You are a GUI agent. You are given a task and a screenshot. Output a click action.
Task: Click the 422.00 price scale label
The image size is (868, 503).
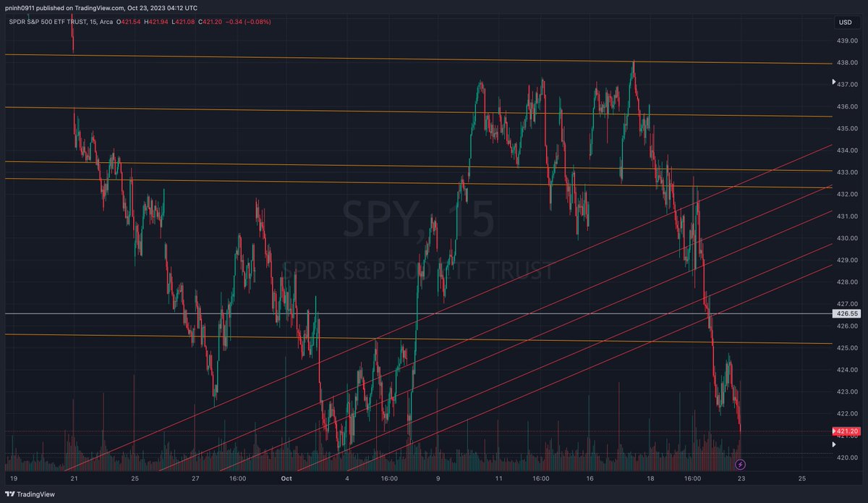848,414
